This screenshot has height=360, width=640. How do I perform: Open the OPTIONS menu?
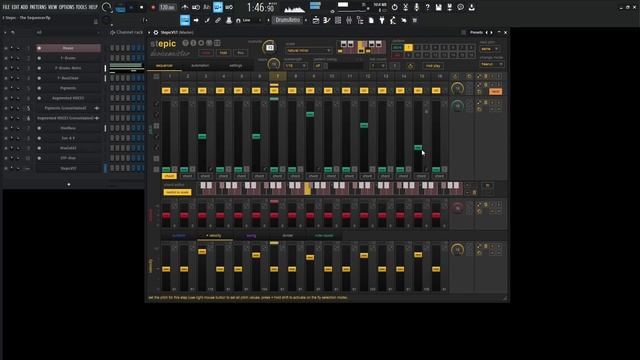pos(67,7)
